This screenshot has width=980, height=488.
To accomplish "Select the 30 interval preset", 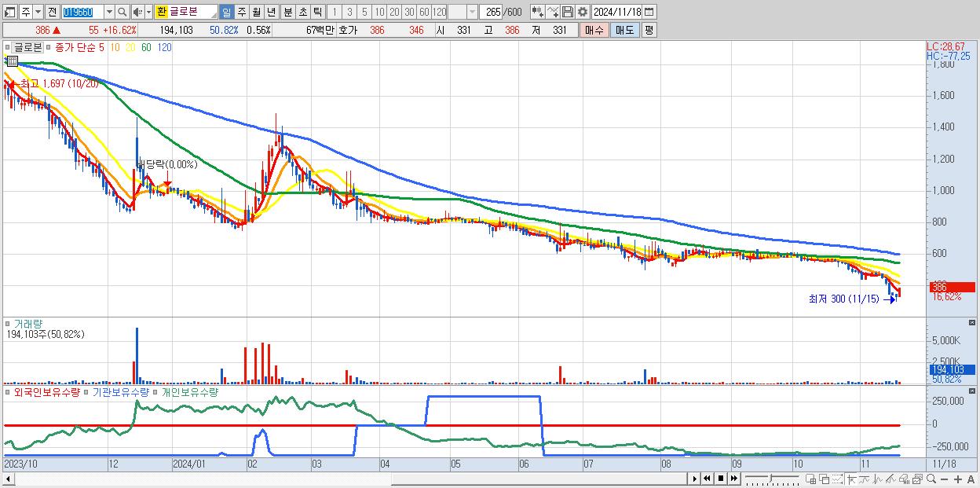I will pos(409,12).
